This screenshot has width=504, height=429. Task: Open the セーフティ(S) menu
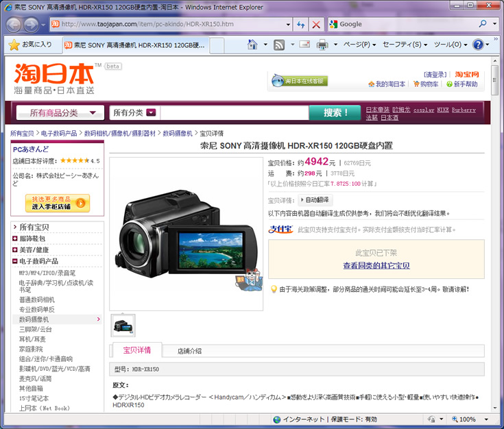(405, 45)
